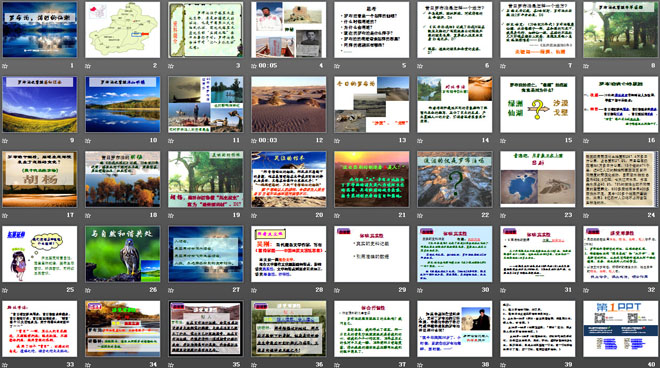Click the transition star icon under slide 19
This screenshot has height=368, width=660.
point(171,216)
